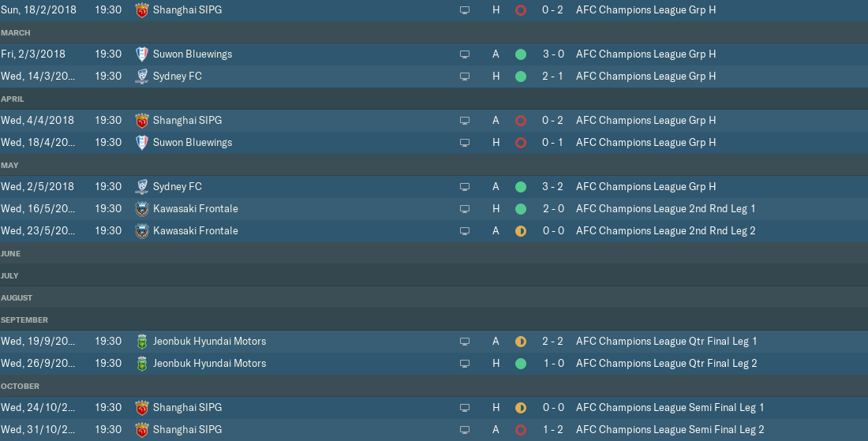The image size is (868, 441).
Task: Click the Shanghai SIPG badge in the 18/2/2018 fixture
Action: click(x=142, y=10)
